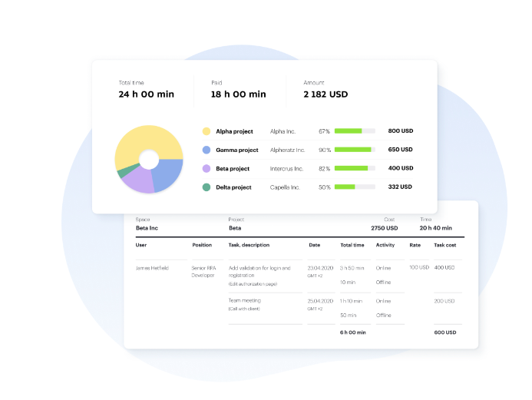Screen dimensions: 532x400
Task: Click the '3 h 50 min' time cell
Action: pos(352,268)
